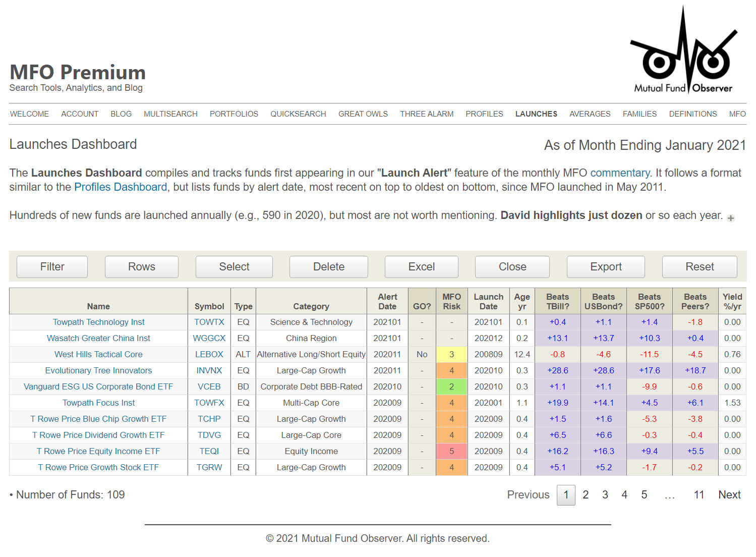Open the PROFILES menu item
This screenshot has height=557, width=756.
coord(484,114)
